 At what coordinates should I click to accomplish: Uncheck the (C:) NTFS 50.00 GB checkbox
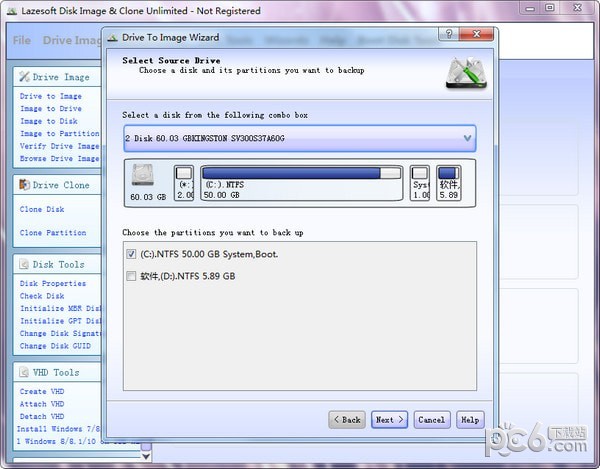131,254
